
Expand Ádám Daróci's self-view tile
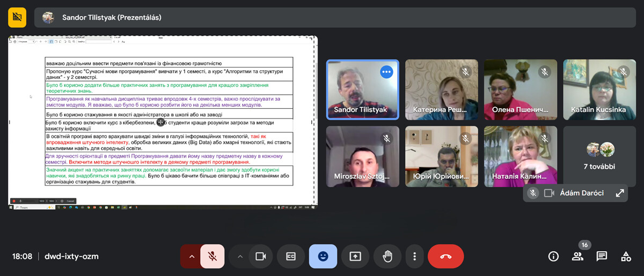pyautogui.click(x=620, y=193)
